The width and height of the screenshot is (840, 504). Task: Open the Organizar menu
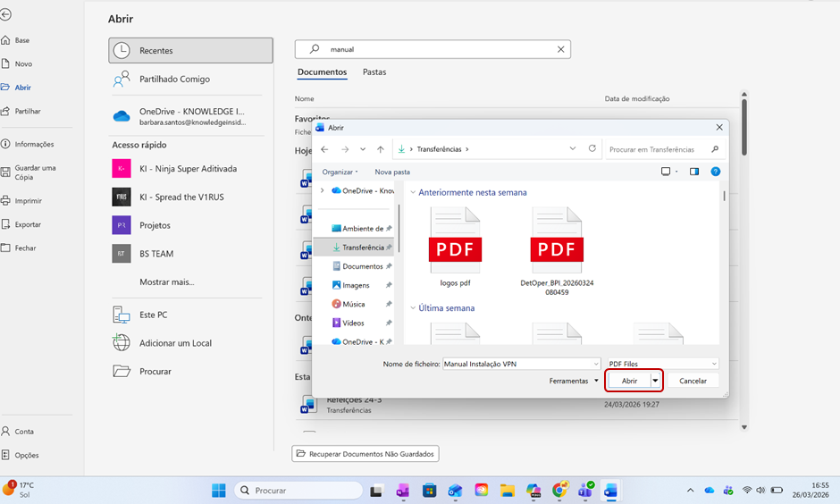340,172
